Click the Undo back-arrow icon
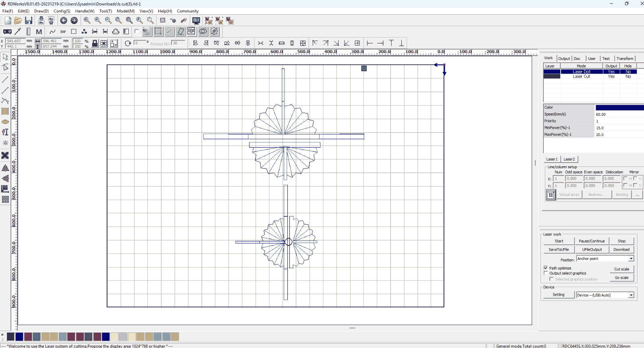 click(x=64, y=21)
